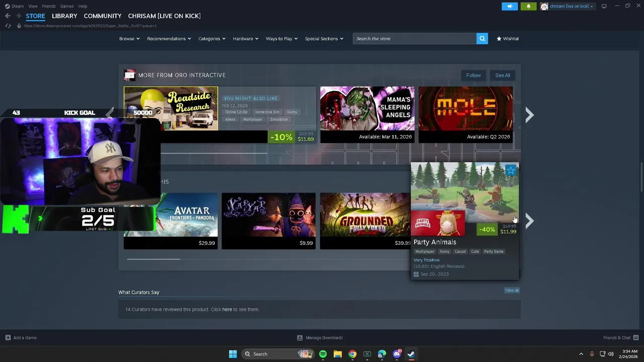
Task: Click the chrisam profile avatar
Action: point(544,6)
